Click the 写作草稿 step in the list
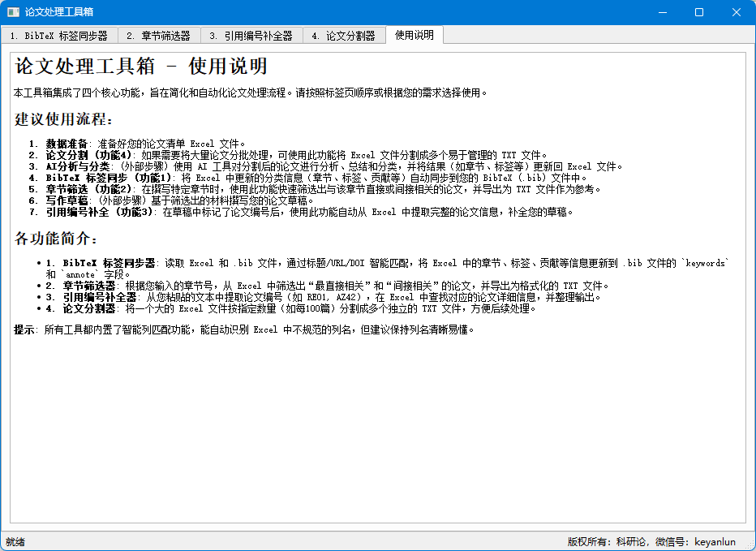The image size is (756, 551). coord(67,200)
